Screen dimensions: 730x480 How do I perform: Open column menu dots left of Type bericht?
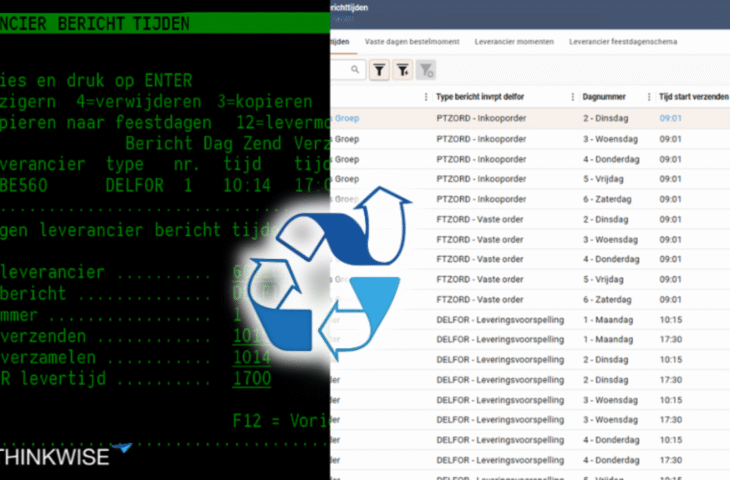coord(427,97)
